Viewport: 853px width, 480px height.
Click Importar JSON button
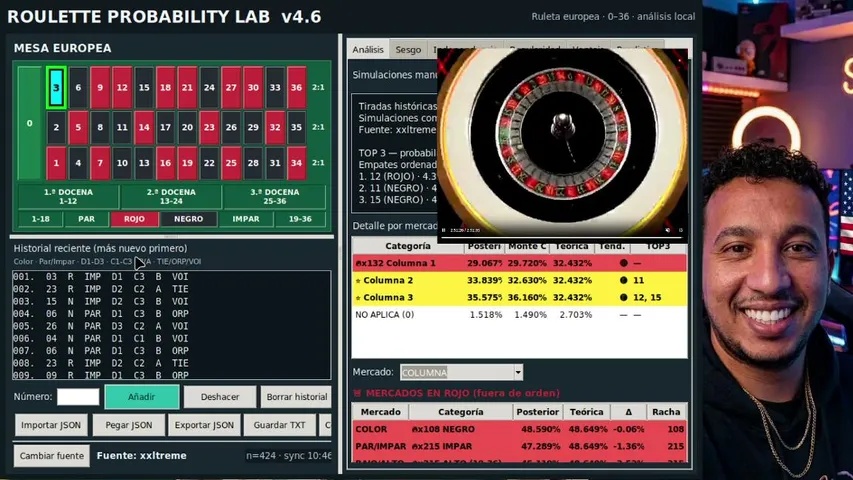[51, 425]
